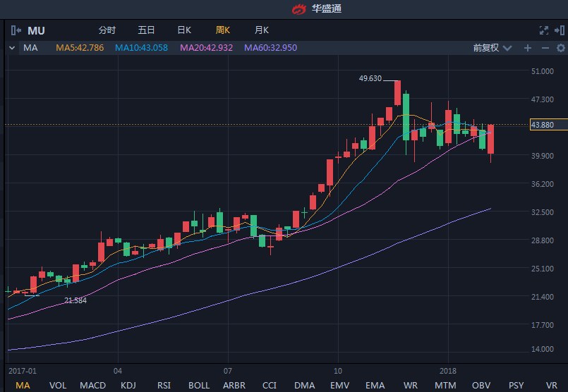Collapse the left sidebar panel icon

click(16, 30)
